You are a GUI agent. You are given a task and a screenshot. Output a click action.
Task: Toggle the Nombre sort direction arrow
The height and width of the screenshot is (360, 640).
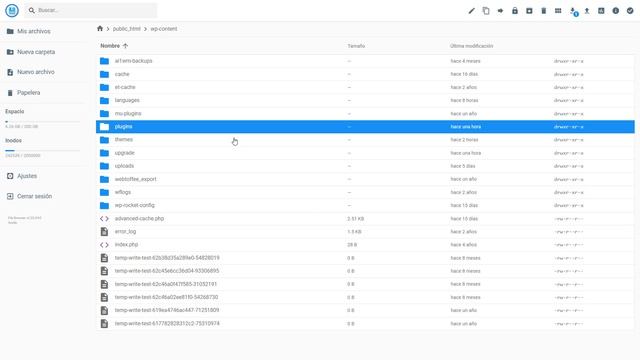point(125,46)
